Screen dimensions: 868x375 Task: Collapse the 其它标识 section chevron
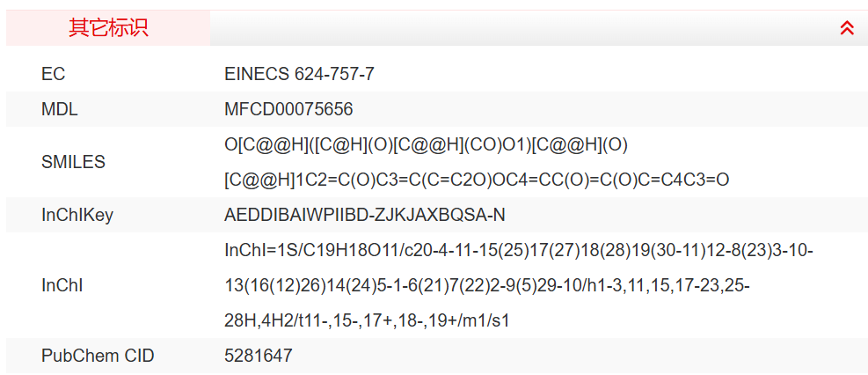(x=847, y=28)
